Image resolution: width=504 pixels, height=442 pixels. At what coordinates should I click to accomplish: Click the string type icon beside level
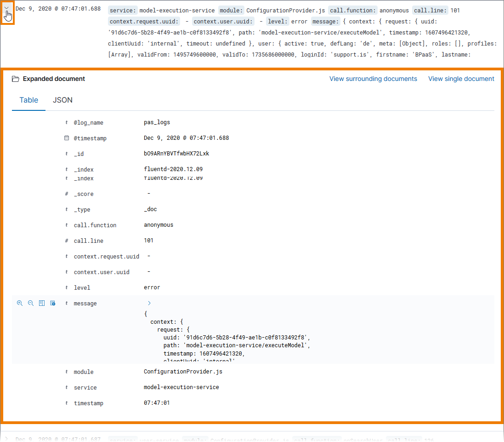[66, 287]
